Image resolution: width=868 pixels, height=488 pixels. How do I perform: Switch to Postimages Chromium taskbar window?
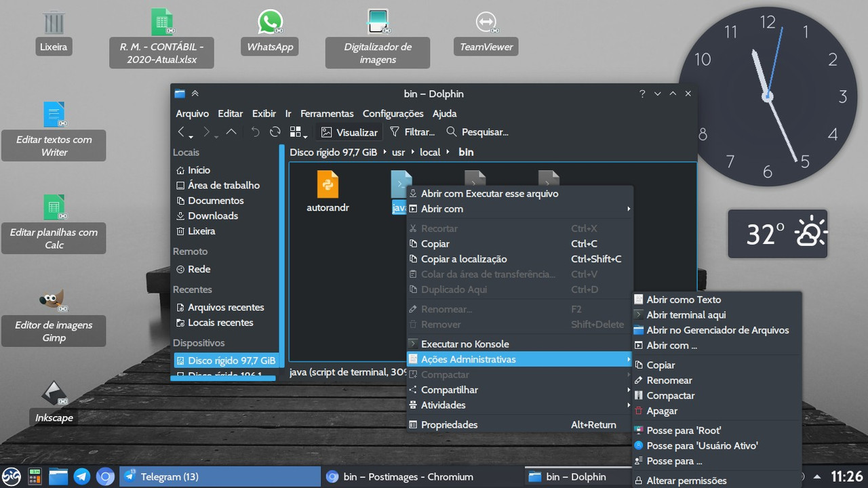423,476
